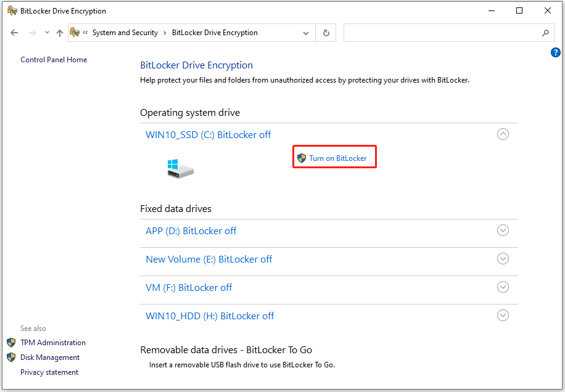Open Control Panel Home
The image size is (565, 392).
(54, 60)
